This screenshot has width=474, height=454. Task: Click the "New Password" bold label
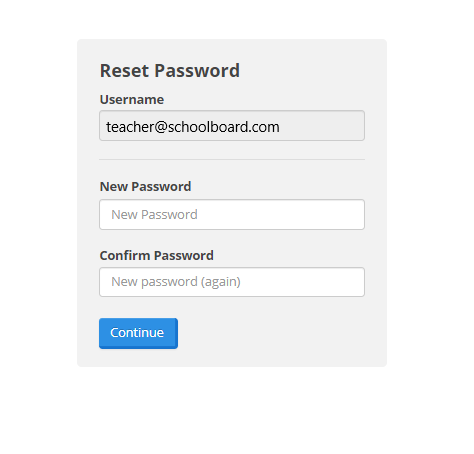[x=146, y=187]
